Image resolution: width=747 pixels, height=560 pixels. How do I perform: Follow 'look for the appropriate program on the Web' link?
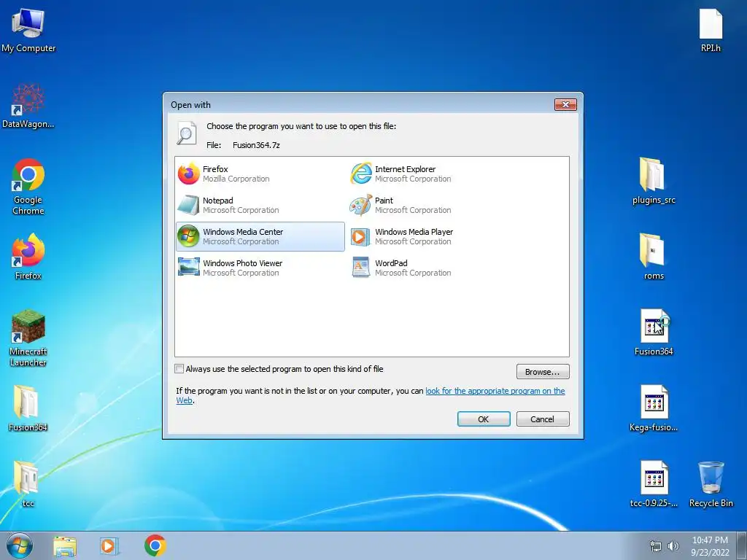click(495, 391)
